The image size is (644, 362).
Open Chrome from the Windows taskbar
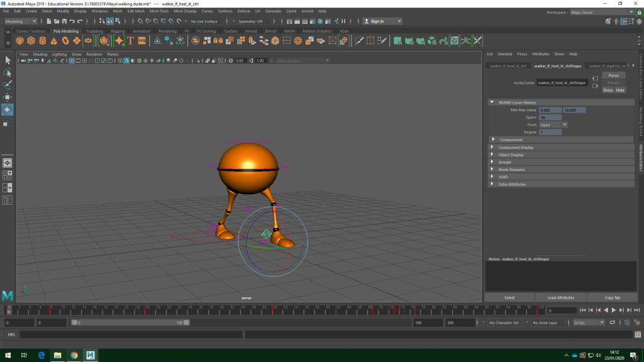pos(74,355)
